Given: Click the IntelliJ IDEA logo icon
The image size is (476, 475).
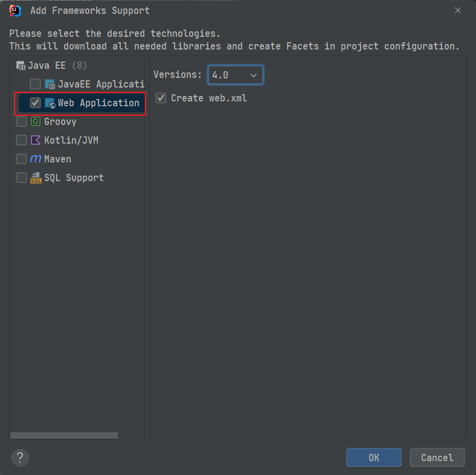Looking at the screenshot, I should [x=16, y=10].
